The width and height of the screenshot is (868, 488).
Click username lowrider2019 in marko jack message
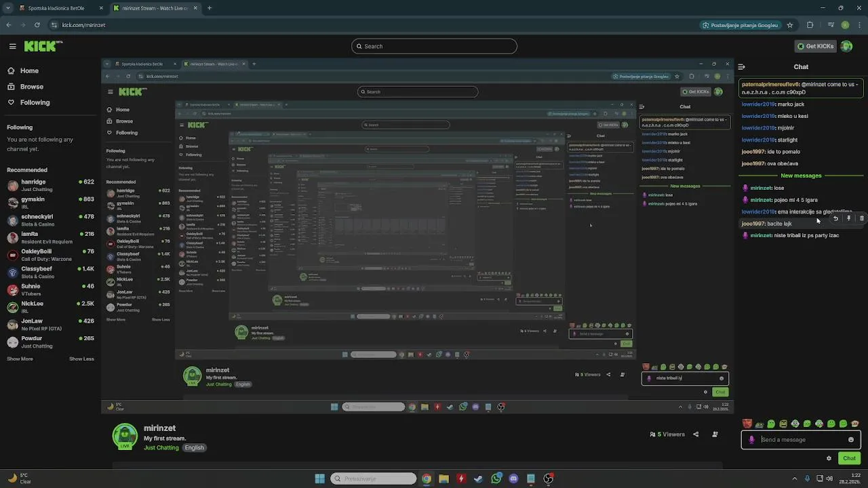tap(758, 104)
